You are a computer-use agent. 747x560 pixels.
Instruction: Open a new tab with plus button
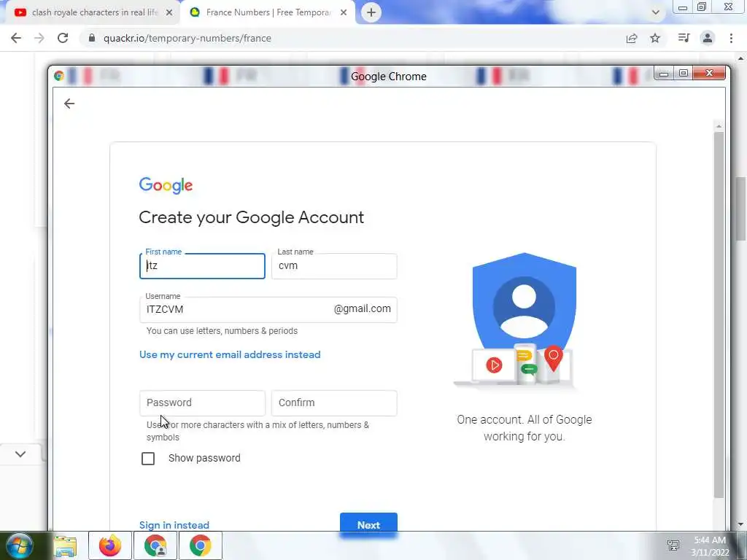pyautogui.click(x=371, y=12)
